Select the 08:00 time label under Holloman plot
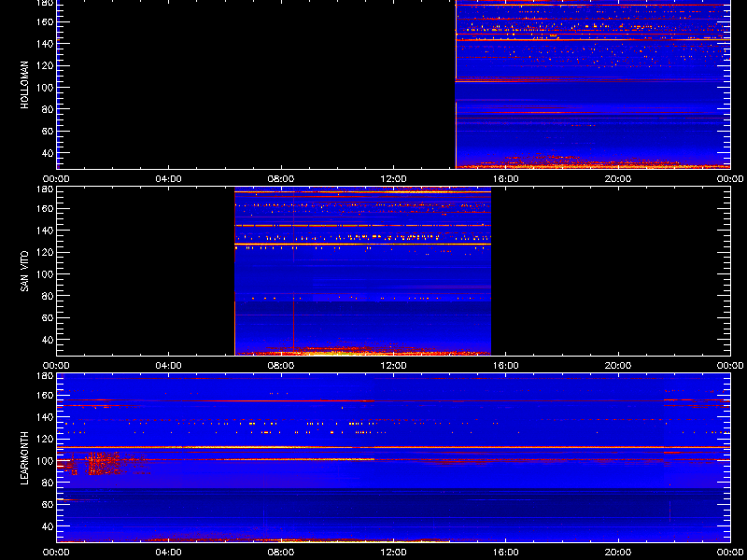 click(281, 179)
